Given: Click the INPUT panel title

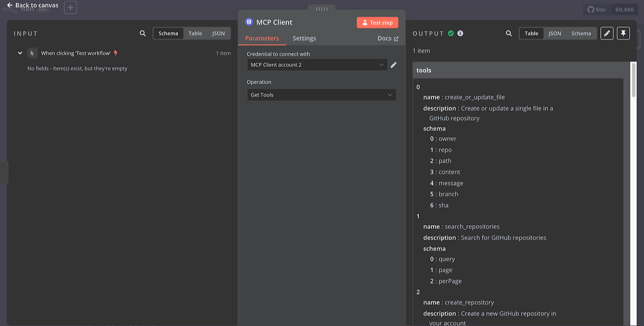Looking at the screenshot, I should click(26, 34).
